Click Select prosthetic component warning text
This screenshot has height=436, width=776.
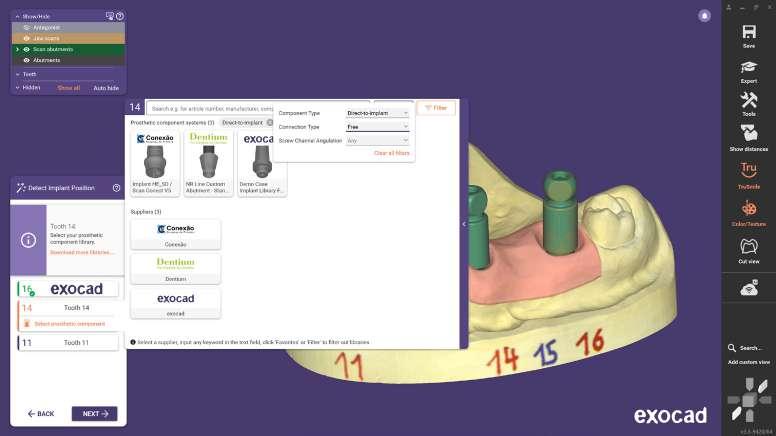(x=70, y=324)
